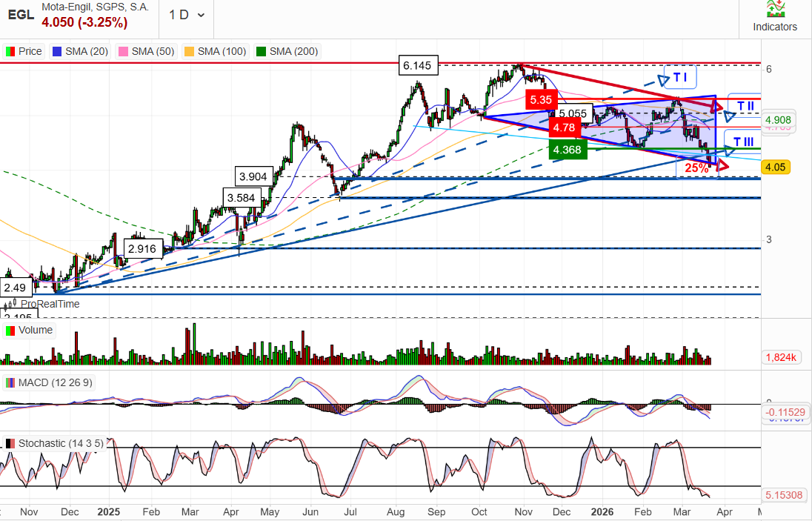Screen dimensions: 812x521
Task: Click the 3.904 price label
Action: [x=253, y=176]
